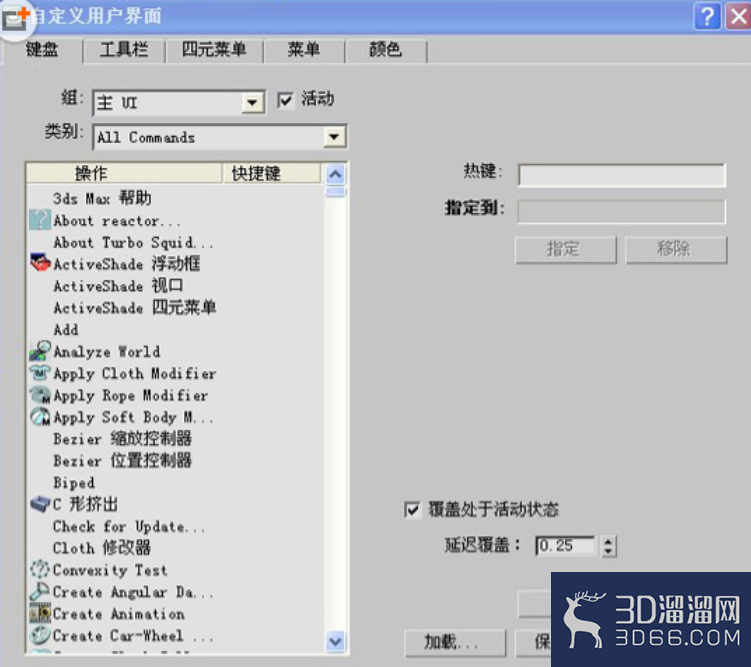The height and width of the screenshot is (667, 751).
Task: Switch to the 工具栏 tab
Action: click(x=124, y=49)
